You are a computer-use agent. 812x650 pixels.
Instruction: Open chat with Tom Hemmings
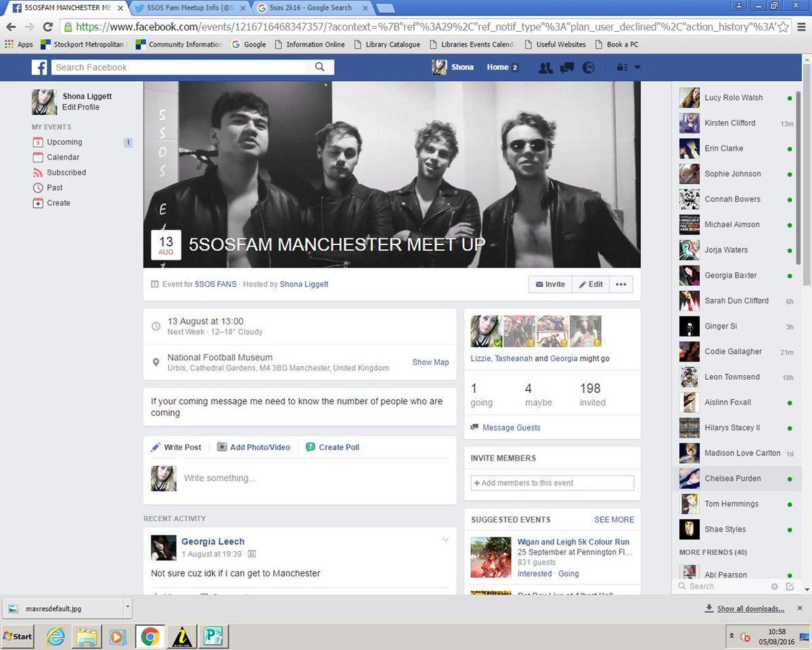(736, 504)
